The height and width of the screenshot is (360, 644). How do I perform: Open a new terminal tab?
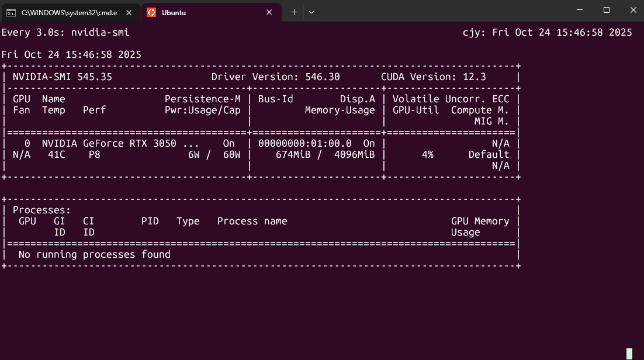point(294,12)
